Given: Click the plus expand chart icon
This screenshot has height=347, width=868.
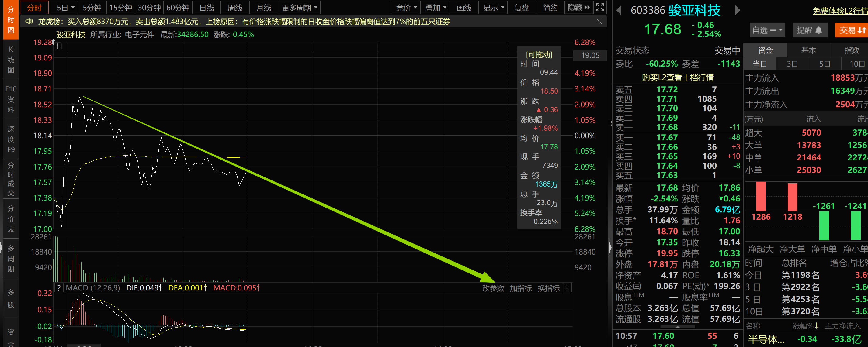Looking at the screenshot, I should click(x=58, y=46).
